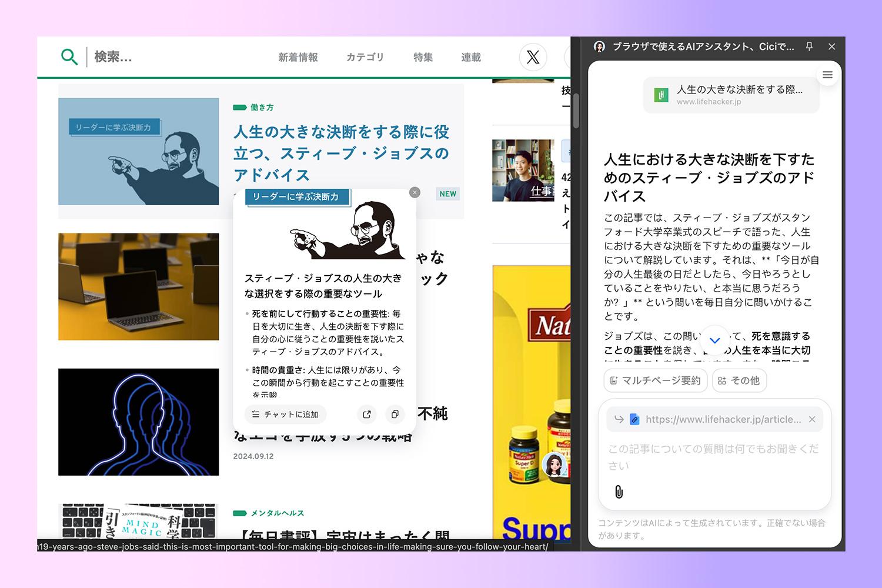Open the X (Twitter) social icon
The image size is (882, 588).
(533, 57)
